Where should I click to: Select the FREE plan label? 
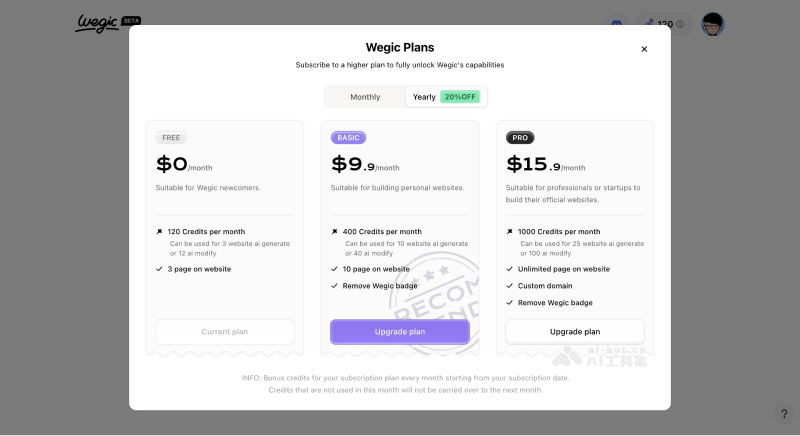coord(171,138)
